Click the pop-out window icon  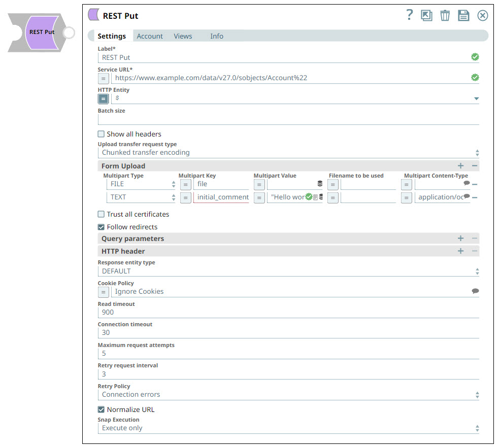[x=426, y=16]
